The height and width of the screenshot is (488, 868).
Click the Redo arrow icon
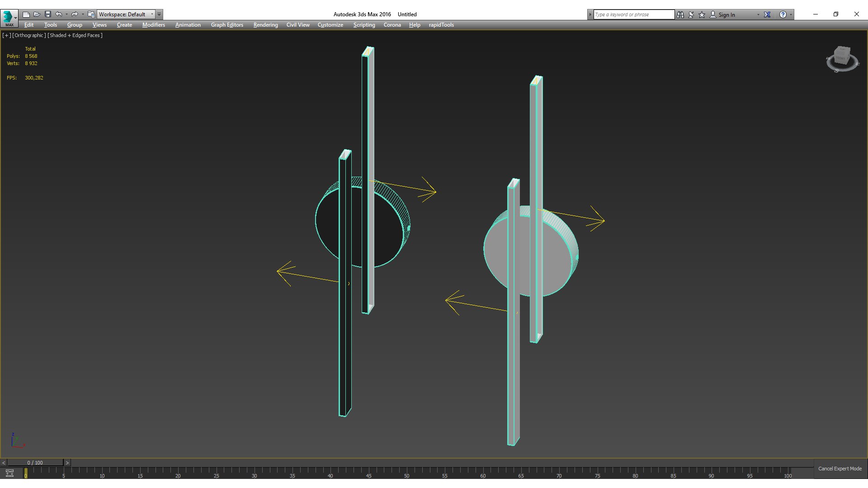[75, 14]
